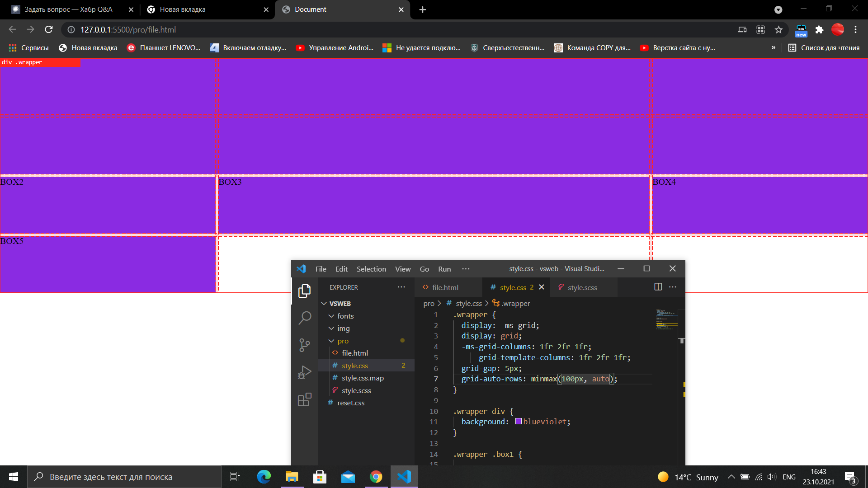
Task: Open the Run menu in VS Code
Action: pos(444,269)
